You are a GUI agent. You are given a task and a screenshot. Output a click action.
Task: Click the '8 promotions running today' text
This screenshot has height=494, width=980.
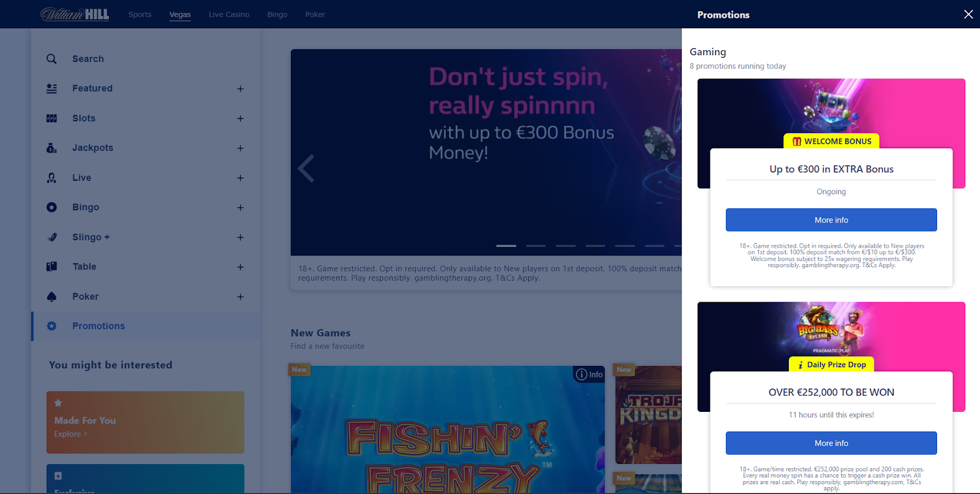[737, 66]
